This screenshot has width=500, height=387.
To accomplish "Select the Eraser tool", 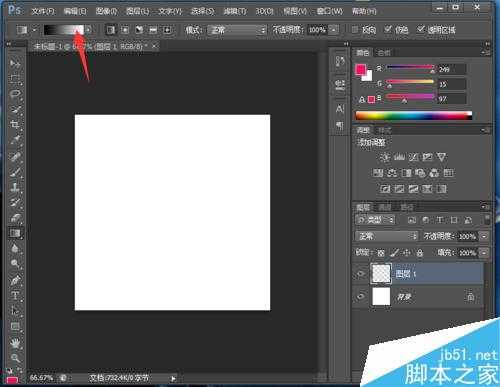I will coord(15,218).
